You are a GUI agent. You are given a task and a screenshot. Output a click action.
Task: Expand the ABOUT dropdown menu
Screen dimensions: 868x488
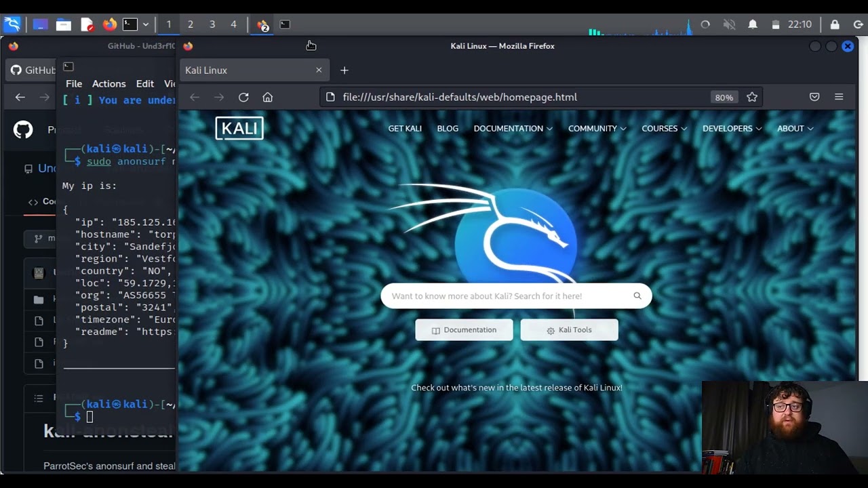point(795,128)
